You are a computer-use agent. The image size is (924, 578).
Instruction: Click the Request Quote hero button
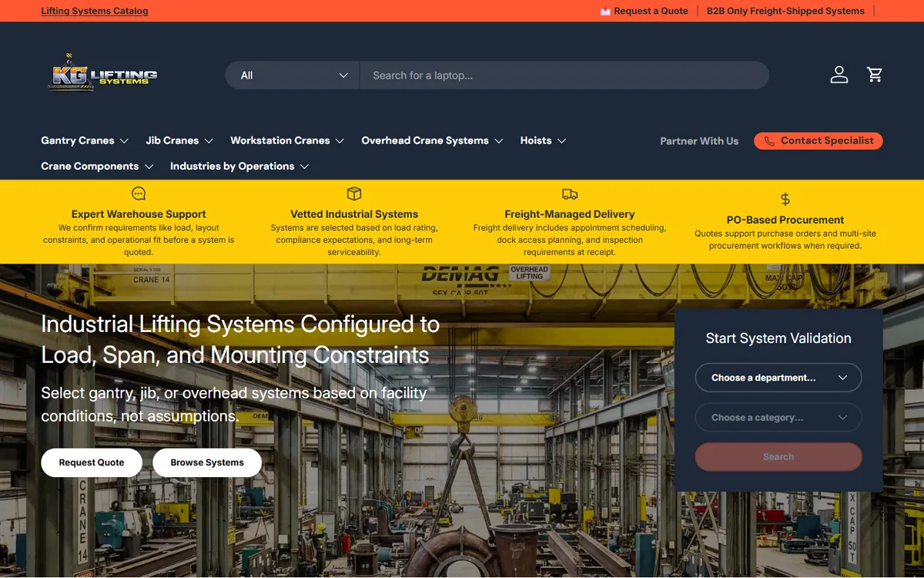point(92,462)
